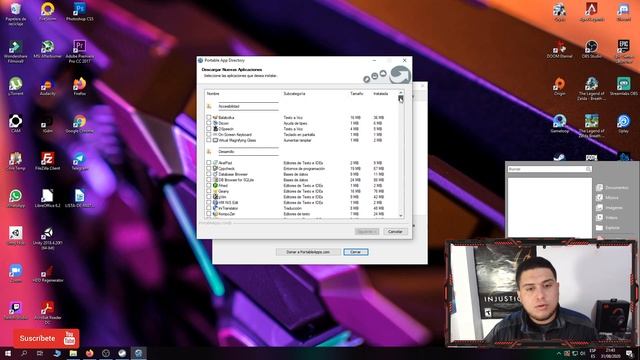Open Origin desktop icon
The width and height of the screenshot is (640, 360).
pos(559,86)
